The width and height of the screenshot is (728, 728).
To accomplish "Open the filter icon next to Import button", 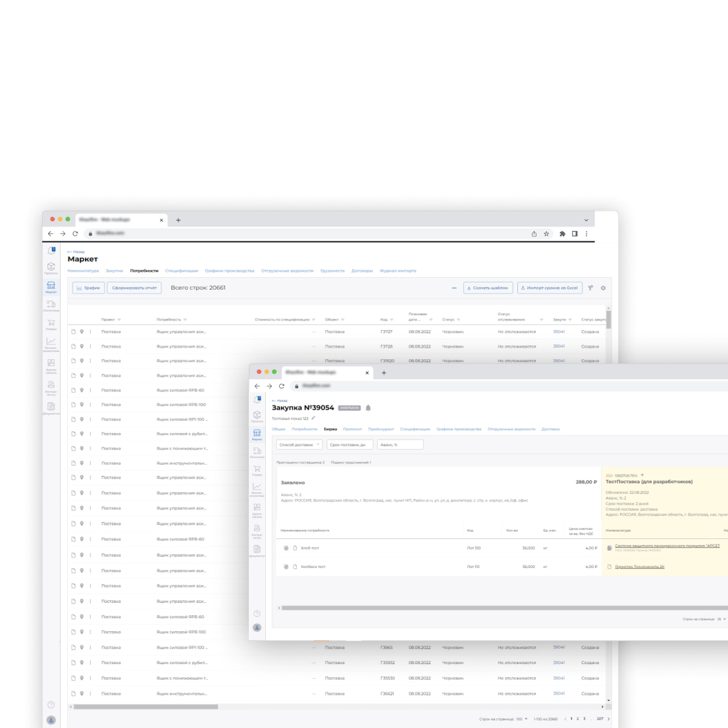I will [590, 288].
